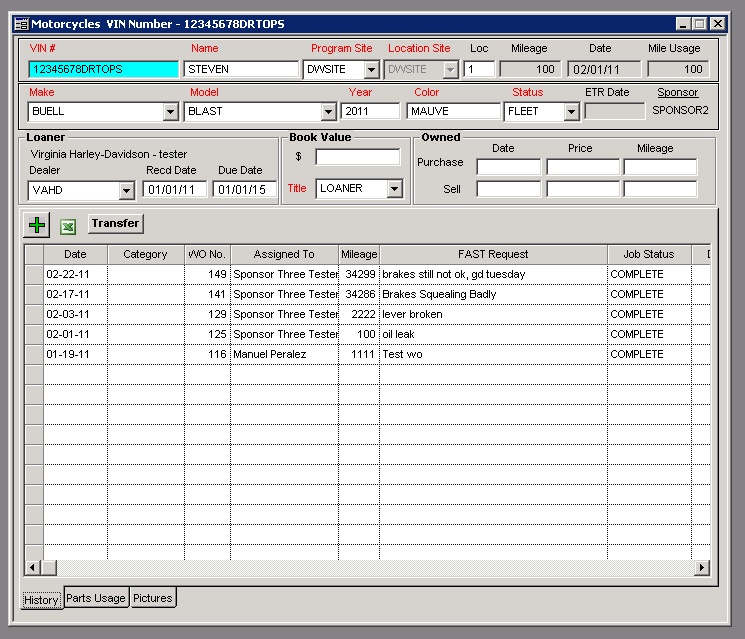Select the History tab
Image resolution: width=745 pixels, height=639 pixels.
42,599
